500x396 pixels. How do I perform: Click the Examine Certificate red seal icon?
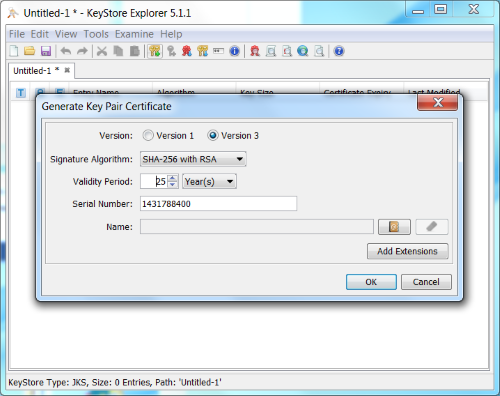pyautogui.click(x=255, y=51)
